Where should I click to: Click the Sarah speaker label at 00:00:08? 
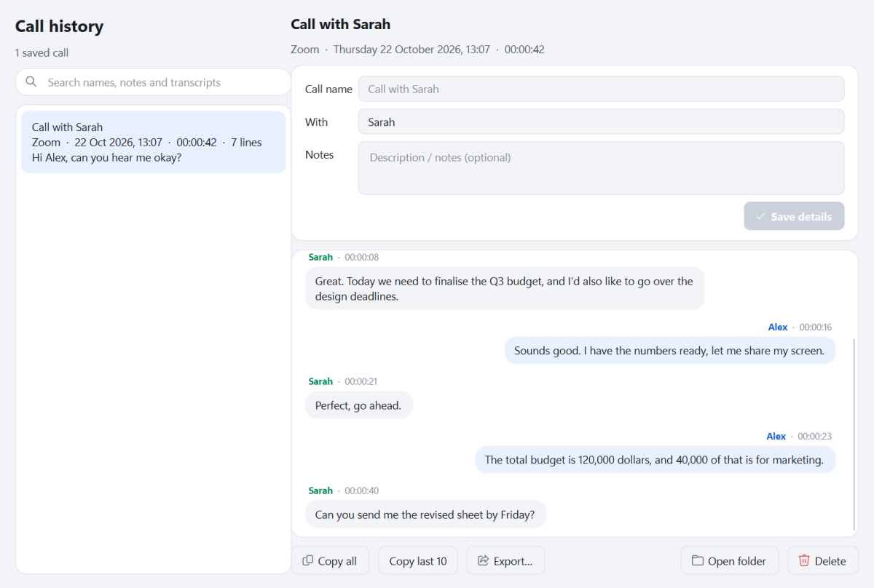(x=320, y=258)
